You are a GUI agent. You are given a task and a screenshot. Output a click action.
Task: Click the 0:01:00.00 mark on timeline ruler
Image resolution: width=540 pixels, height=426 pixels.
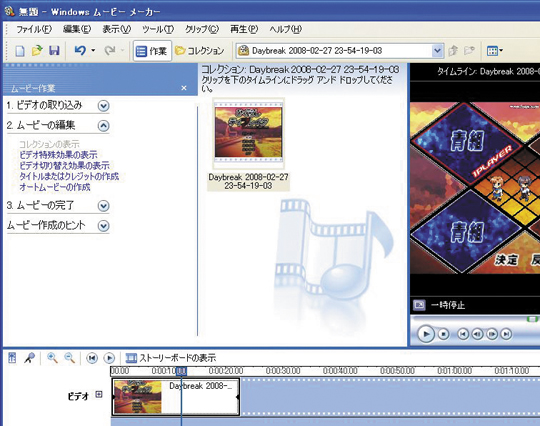(455, 371)
